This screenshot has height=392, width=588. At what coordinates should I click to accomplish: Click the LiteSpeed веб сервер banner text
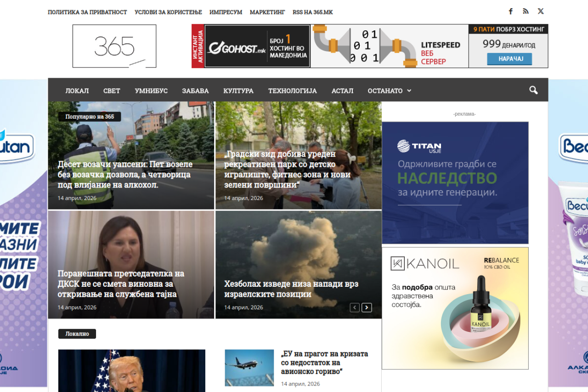441,53
